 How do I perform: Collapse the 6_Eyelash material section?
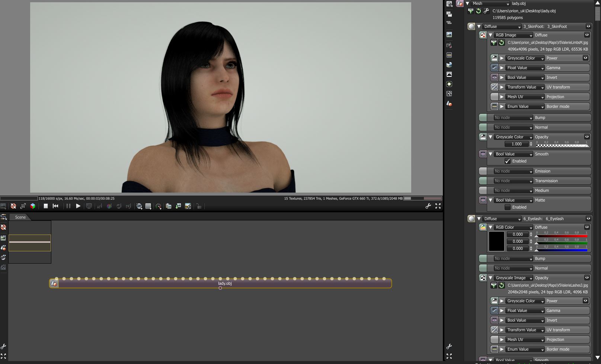click(x=479, y=219)
